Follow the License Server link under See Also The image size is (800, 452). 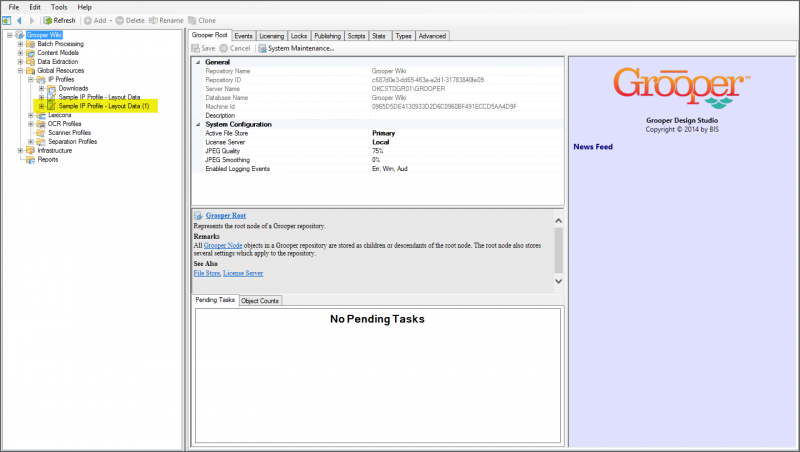[x=243, y=273]
